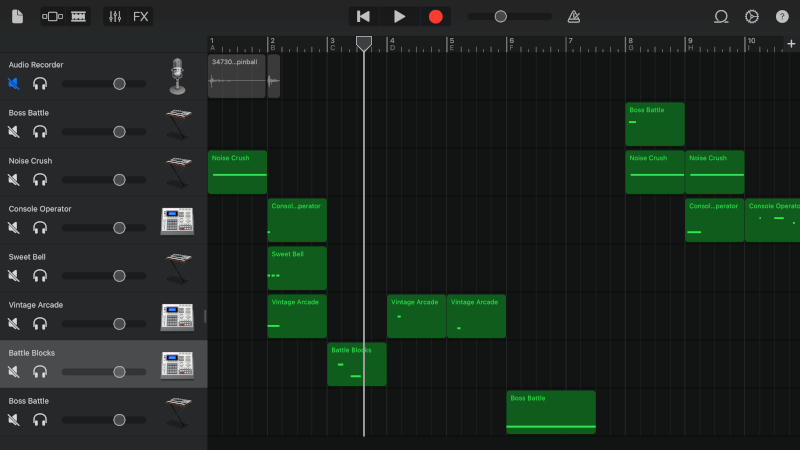
Task: Mute the Battle Blocks track
Action: (14, 371)
